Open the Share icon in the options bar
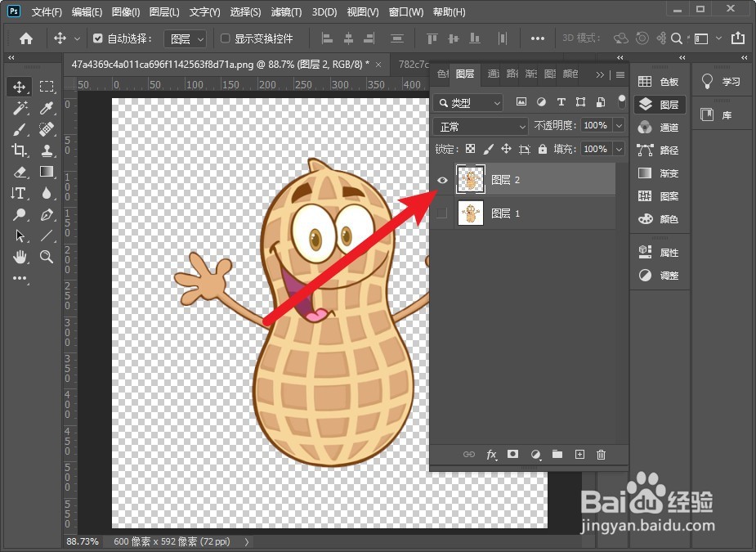756x552 pixels. coord(738,38)
